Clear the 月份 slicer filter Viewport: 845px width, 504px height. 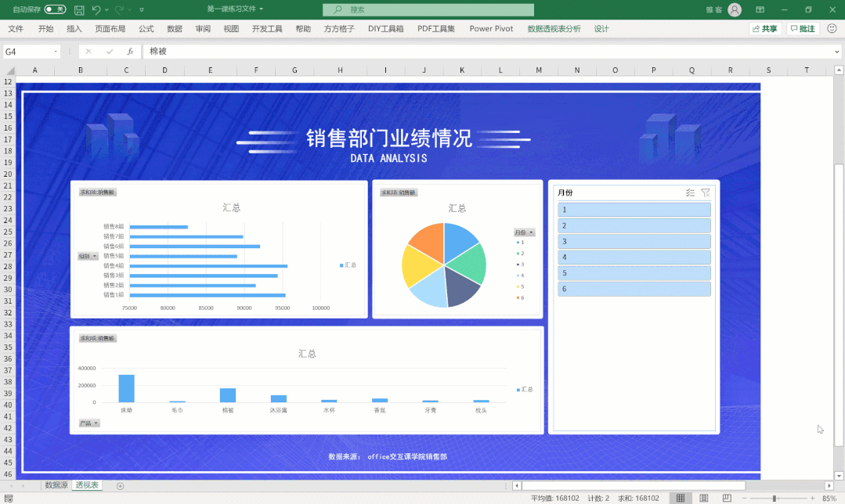(x=706, y=193)
